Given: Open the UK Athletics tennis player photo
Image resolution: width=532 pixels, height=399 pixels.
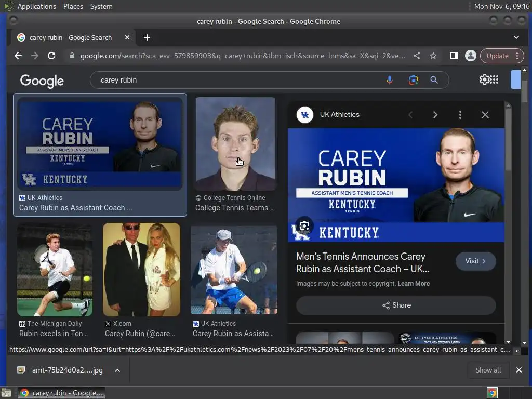Looking at the screenshot, I should (234, 270).
